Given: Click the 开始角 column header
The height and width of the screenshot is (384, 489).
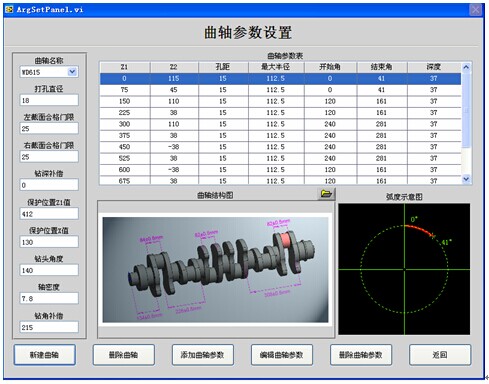Looking at the screenshot, I should 330,67.
